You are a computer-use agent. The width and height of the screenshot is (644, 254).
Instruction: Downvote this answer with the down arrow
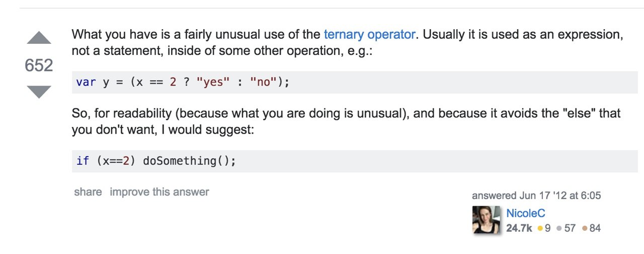tap(39, 92)
